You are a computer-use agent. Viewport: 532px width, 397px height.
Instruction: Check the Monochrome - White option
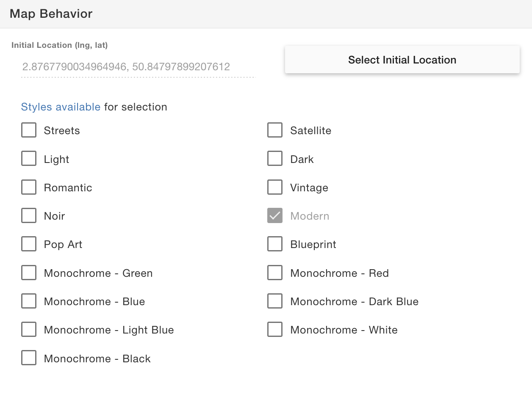coord(275,330)
